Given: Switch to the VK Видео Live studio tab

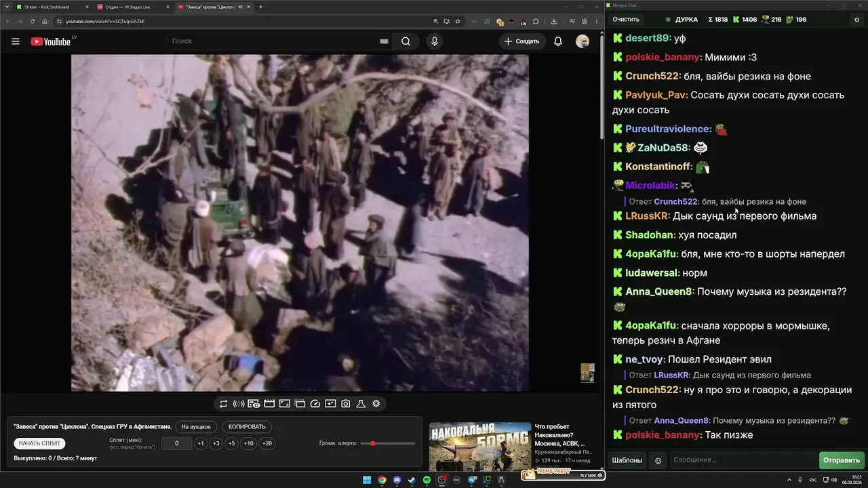Looking at the screenshot, I should 132,7.
